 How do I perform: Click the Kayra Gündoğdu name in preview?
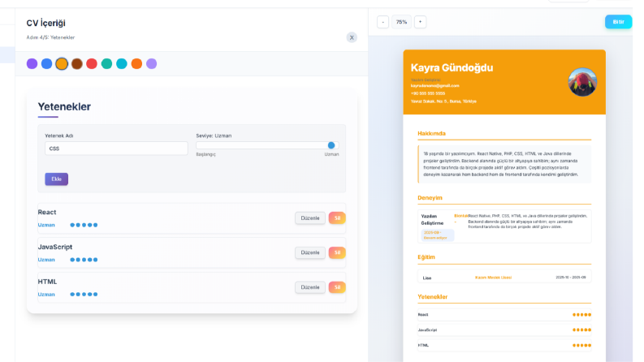[452, 67]
